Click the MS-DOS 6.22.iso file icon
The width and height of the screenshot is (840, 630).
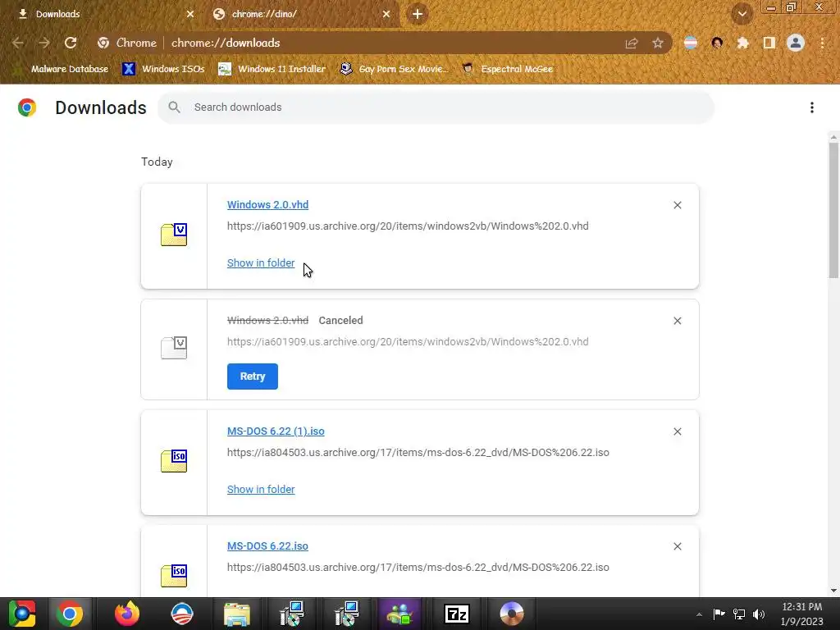[x=174, y=576]
